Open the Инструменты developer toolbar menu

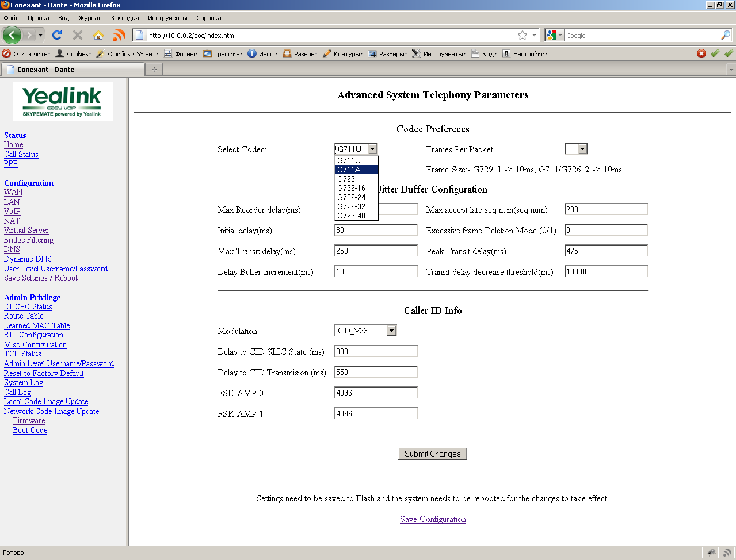(x=439, y=53)
